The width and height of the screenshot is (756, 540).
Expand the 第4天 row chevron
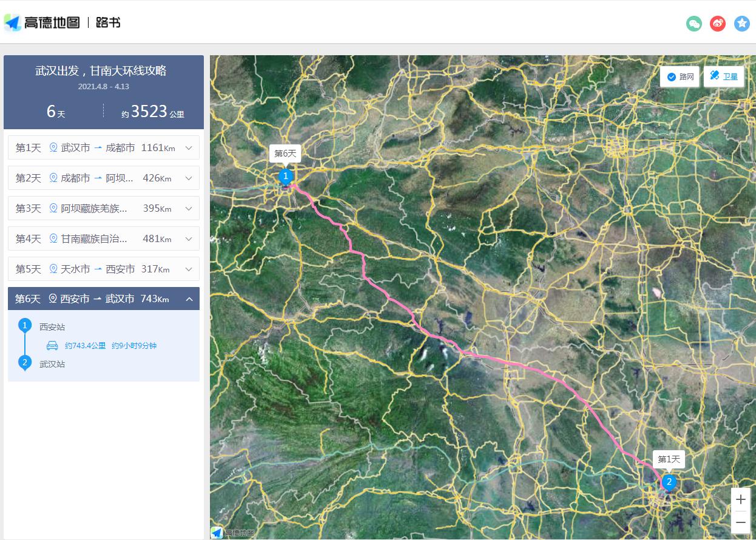point(189,239)
